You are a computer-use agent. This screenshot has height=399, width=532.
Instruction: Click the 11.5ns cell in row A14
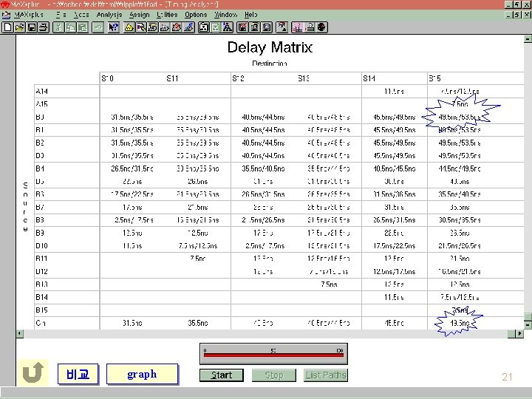[x=394, y=92]
